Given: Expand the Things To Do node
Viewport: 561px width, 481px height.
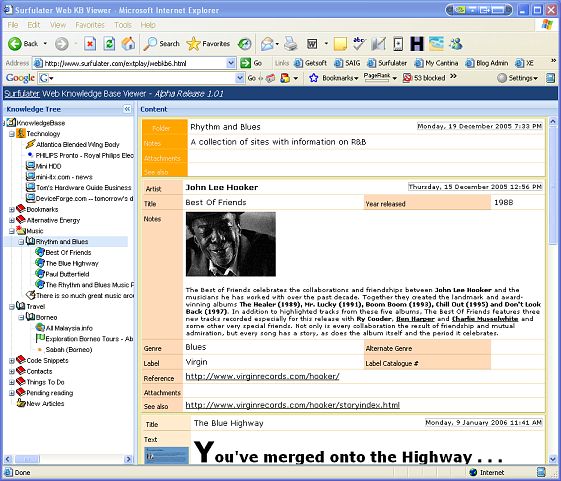Looking at the screenshot, I should tap(11, 382).
